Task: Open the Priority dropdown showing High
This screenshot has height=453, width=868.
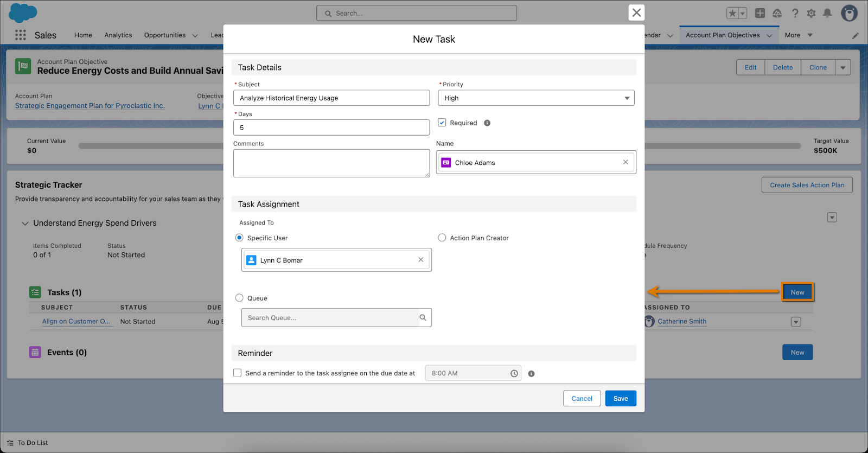Action: pyautogui.click(x=536, y=98)
